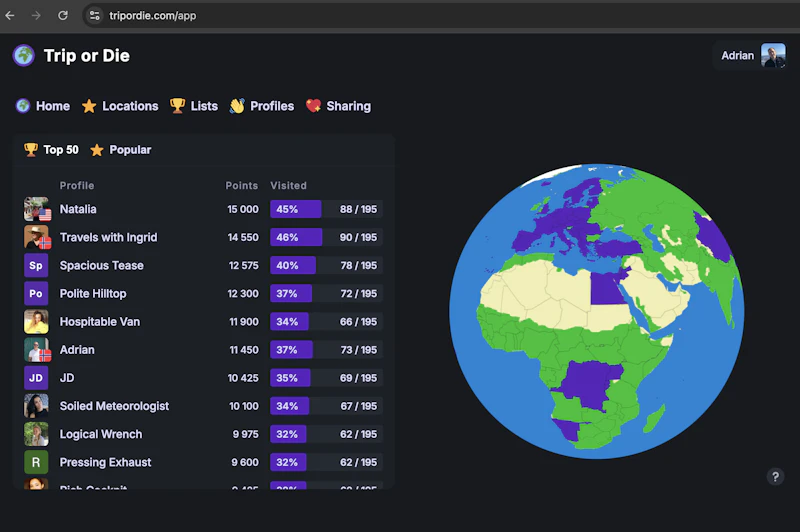Open Hospitable Van profile

click(99, 321)
